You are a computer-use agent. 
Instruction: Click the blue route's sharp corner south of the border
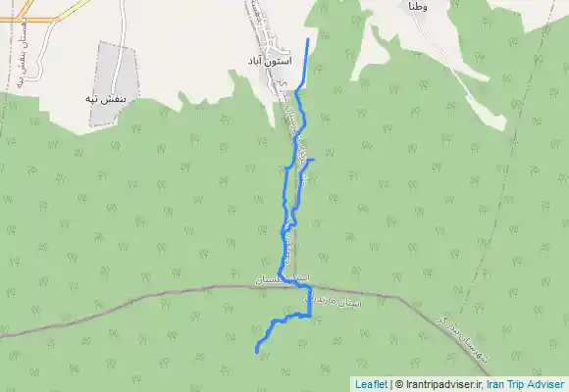tap(310, 317)
